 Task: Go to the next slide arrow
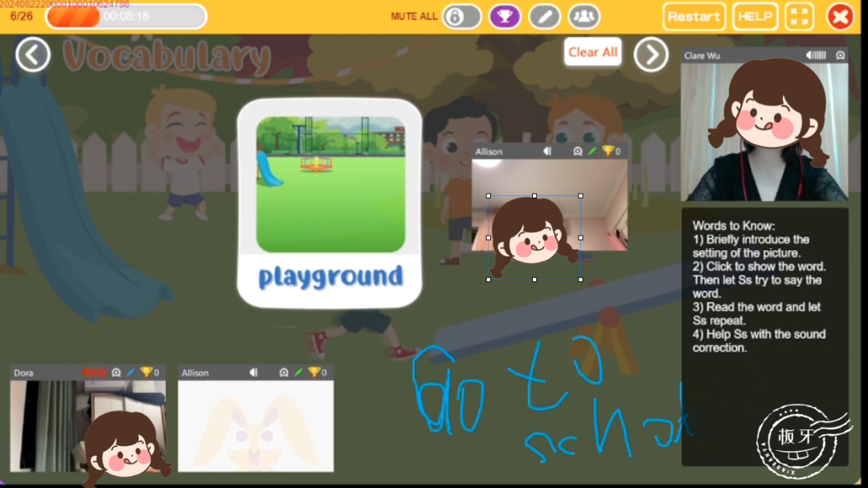(651, 55)
